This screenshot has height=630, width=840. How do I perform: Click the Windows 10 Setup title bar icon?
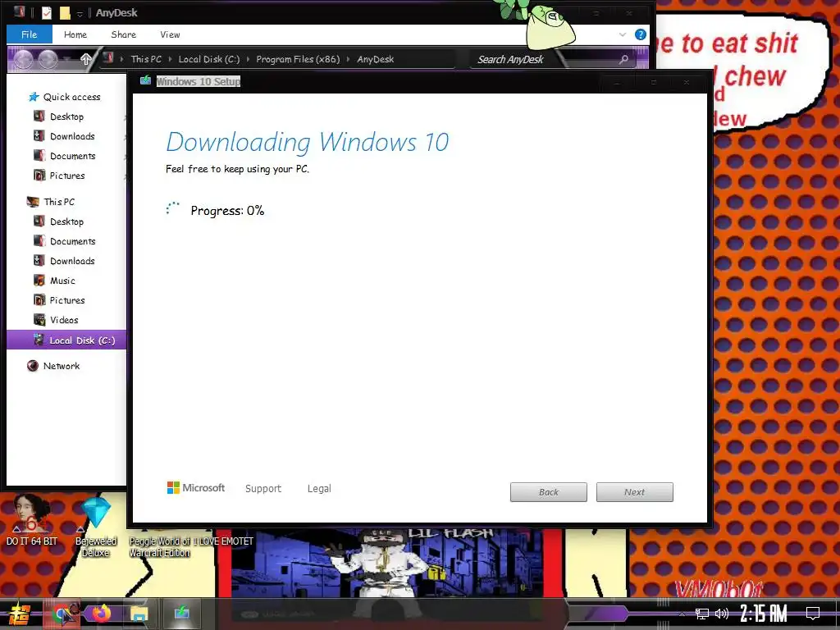[145, 81]
